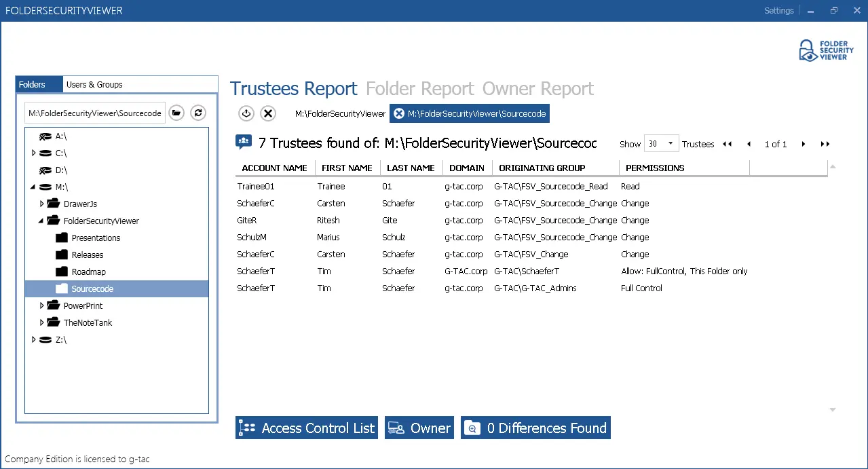Minimize the FolderSecurityViewer window

coord(811,11)
